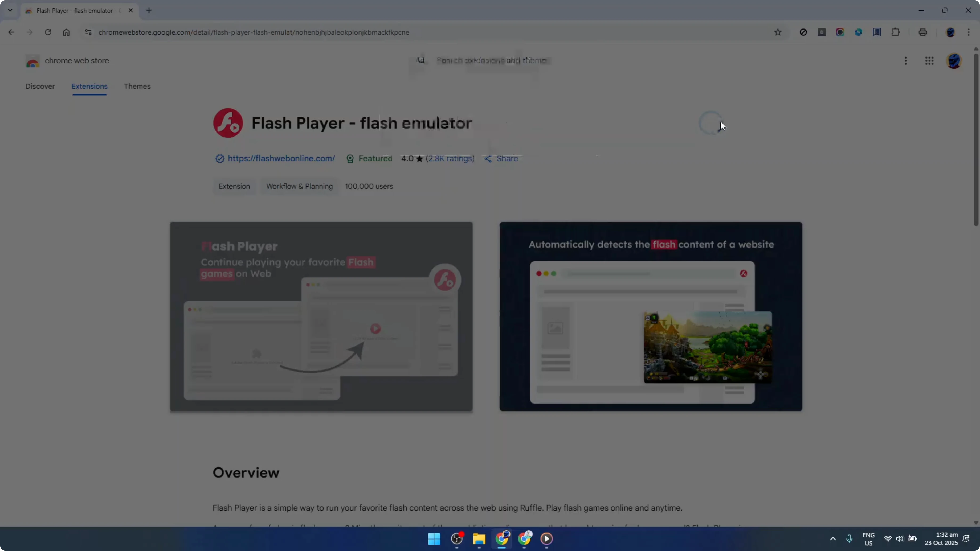Expand the tab search arrow
The width and height of the screenshot is (980, 551).
coord(10,10)
